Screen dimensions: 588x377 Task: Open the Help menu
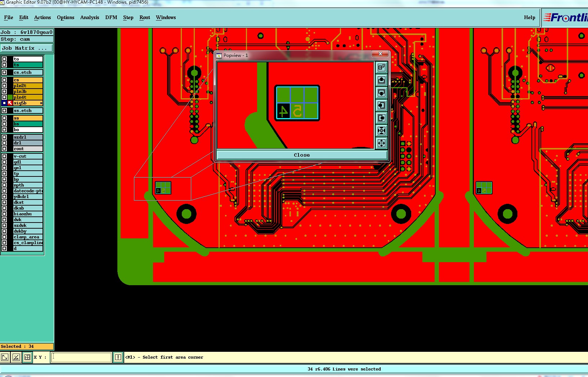click(530, 17)
